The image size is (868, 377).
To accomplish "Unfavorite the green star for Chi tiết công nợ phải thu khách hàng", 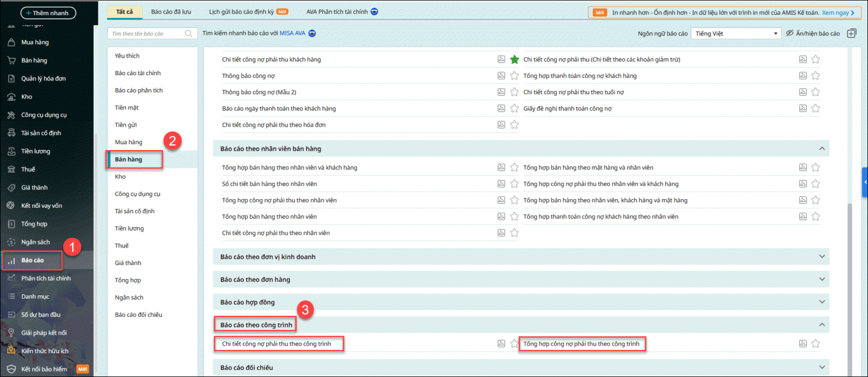I will pos(514,59).
